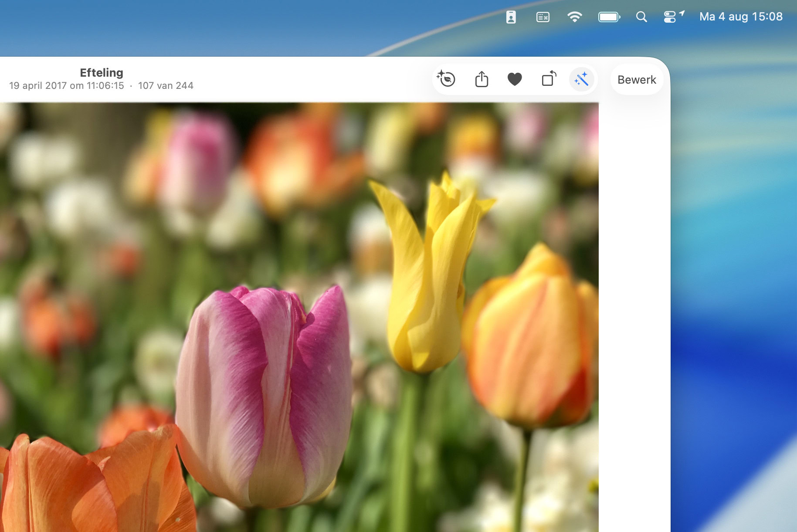Open Spotlight search from menu bar
Image resolution: width=797 pixels, height=532 pixels.
(641, 17)
